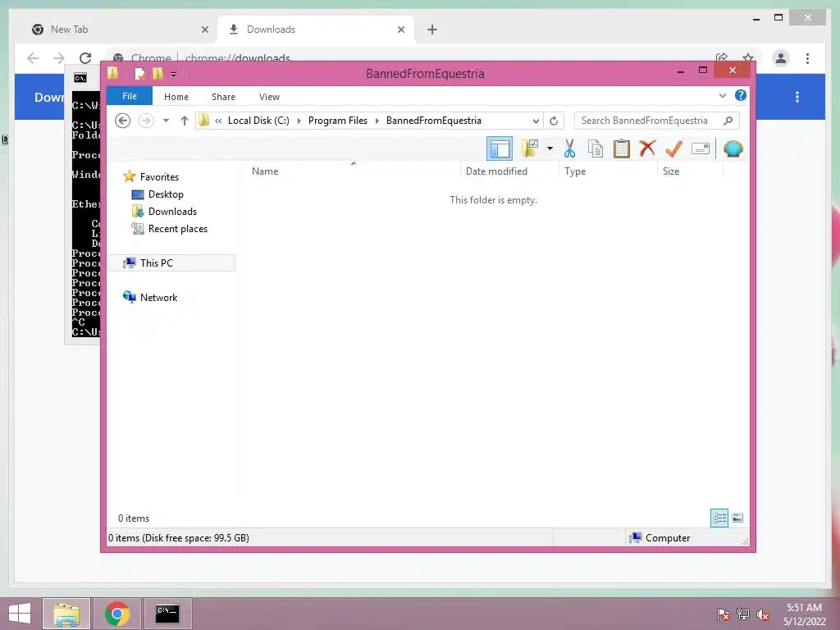The width and height of the screenshot is (840, 630).
Task: Delete using the red X icon
Action: pos(648,148)
